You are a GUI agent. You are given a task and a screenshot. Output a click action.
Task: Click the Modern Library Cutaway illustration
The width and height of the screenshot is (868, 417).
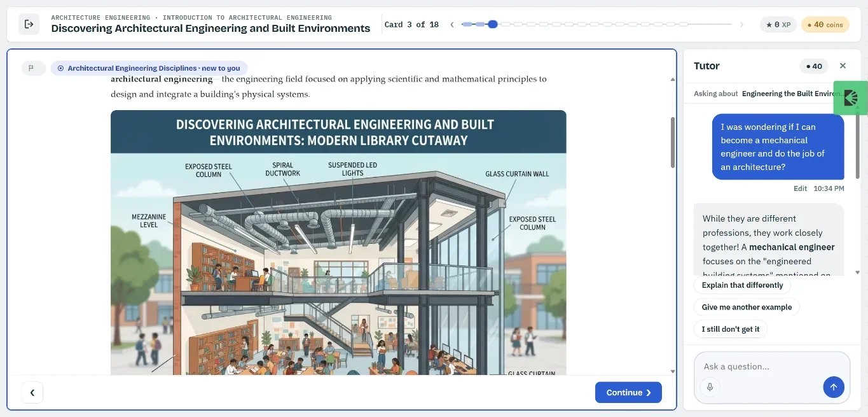[338, 243]
